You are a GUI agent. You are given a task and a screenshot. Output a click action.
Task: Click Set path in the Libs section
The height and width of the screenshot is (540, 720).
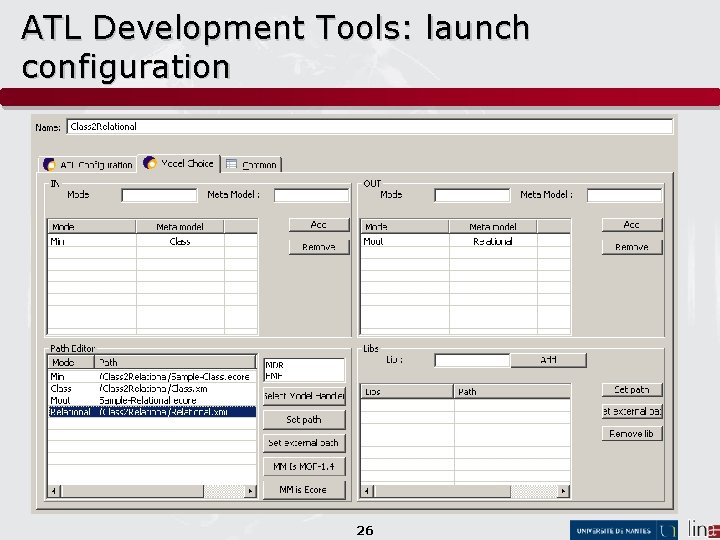coord(632,390)
